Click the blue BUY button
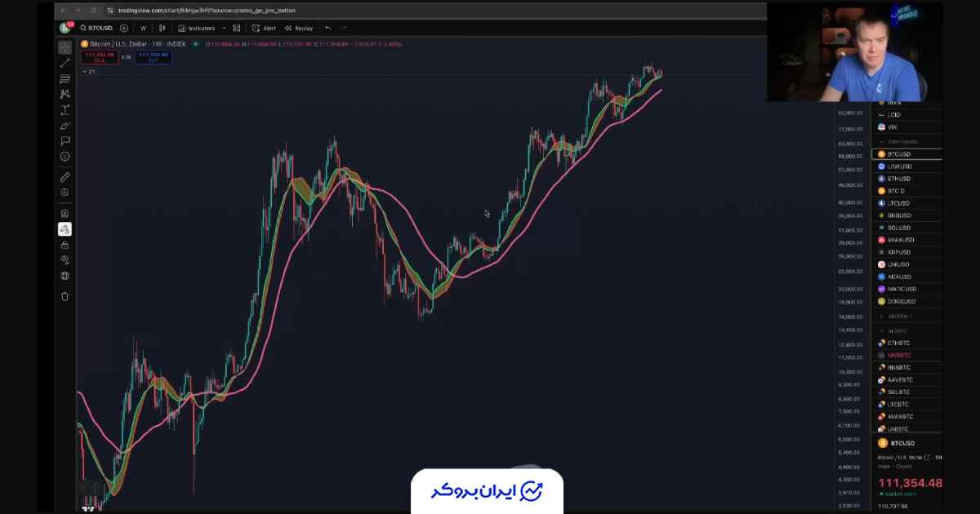 pos(154,57)
